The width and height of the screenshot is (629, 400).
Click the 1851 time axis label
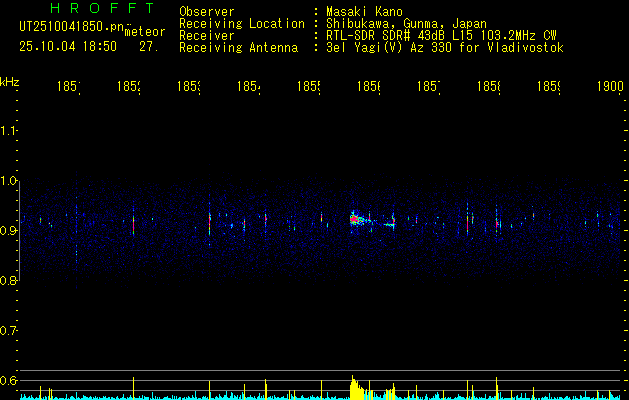[69, 87]
